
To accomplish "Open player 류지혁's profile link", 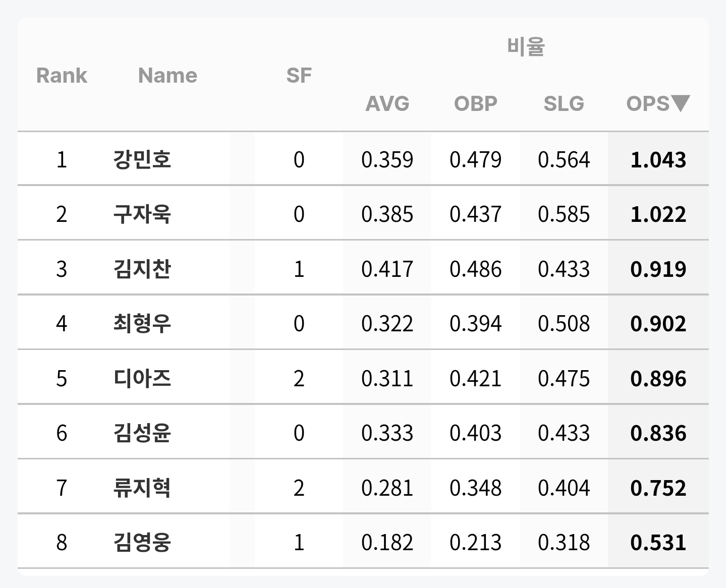I will (x=142, y=488).
